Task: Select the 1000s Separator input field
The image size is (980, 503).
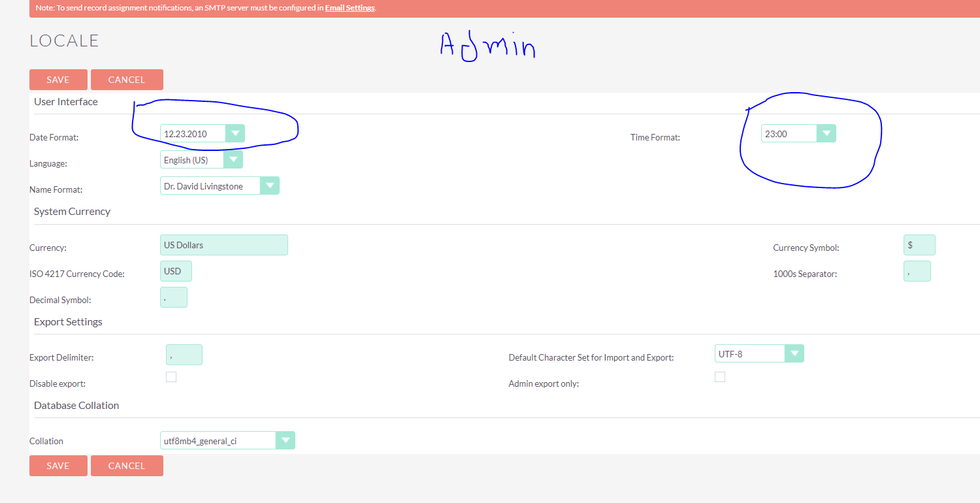Action: [917, 270]
